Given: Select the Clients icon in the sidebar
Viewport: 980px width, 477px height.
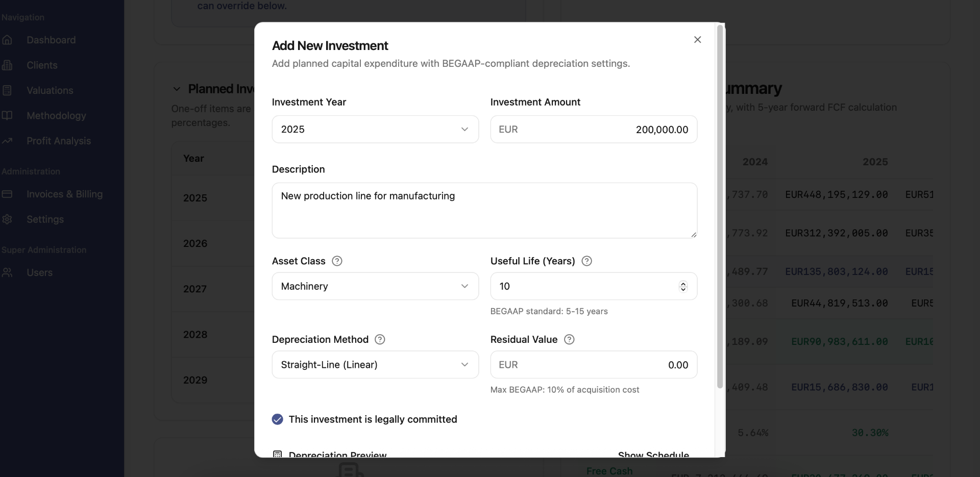Looking at the screenshot, I should pos(8,65).
